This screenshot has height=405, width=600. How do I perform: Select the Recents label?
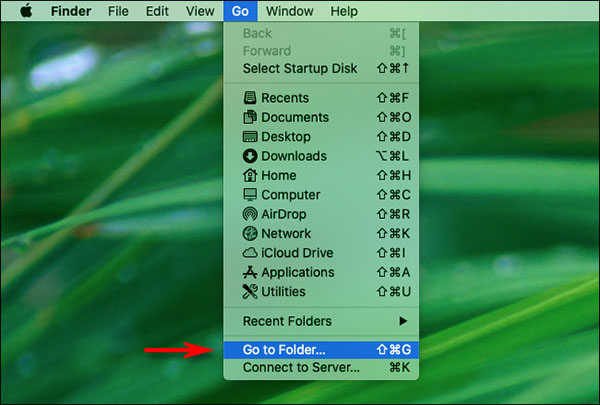285,98
